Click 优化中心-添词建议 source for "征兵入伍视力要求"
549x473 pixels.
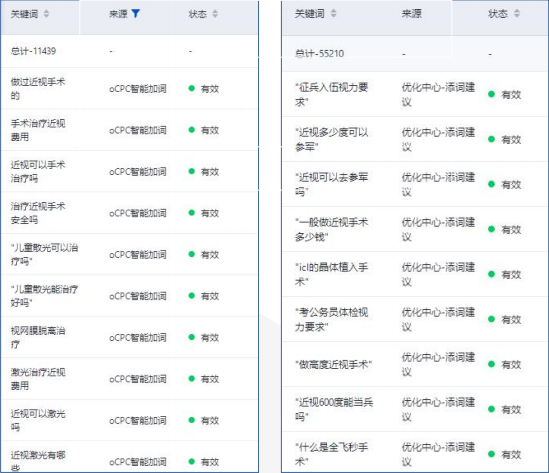438,95
